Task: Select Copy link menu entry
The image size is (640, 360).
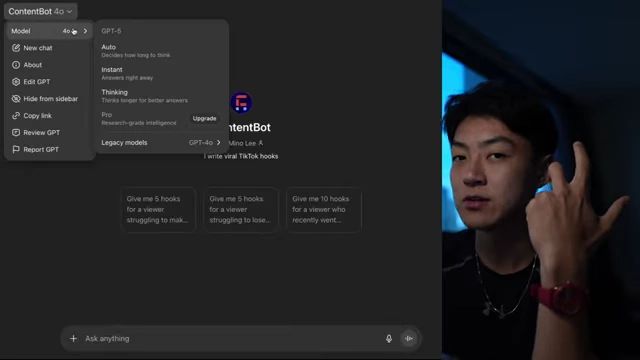Action: 49,116
